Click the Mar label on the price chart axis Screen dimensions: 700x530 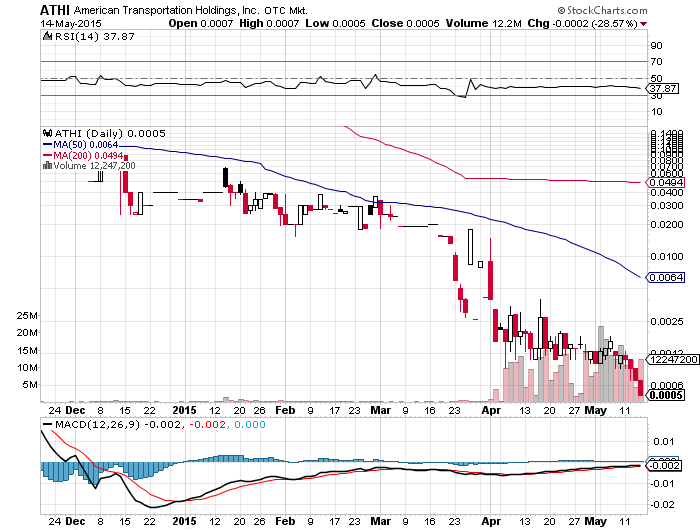click(381, 410)
